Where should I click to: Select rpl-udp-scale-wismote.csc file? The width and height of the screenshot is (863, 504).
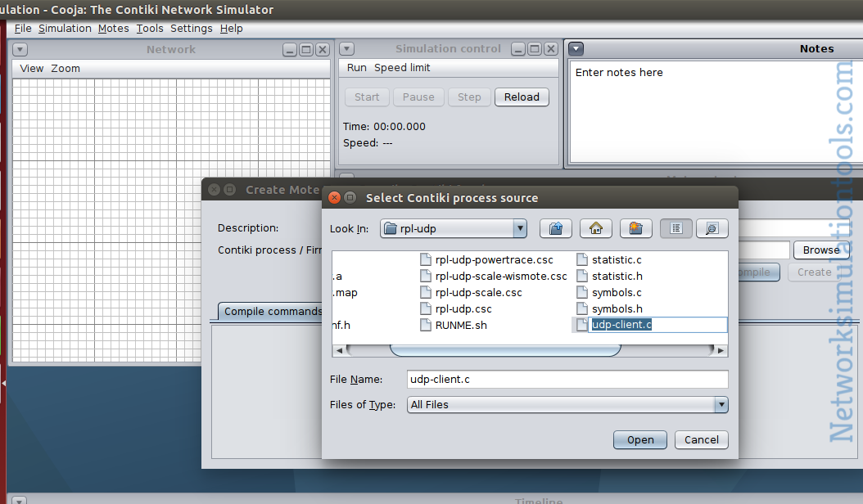493,277
